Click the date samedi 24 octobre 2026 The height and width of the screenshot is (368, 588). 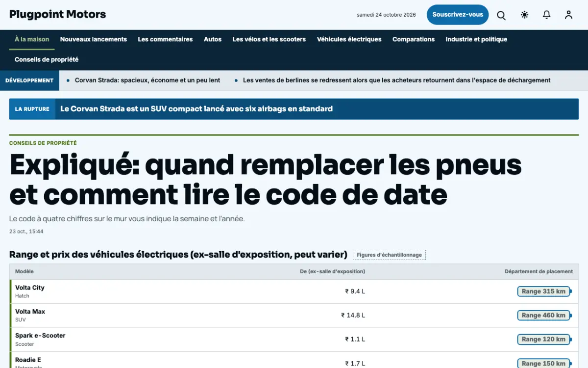click(x=386, y=15)
